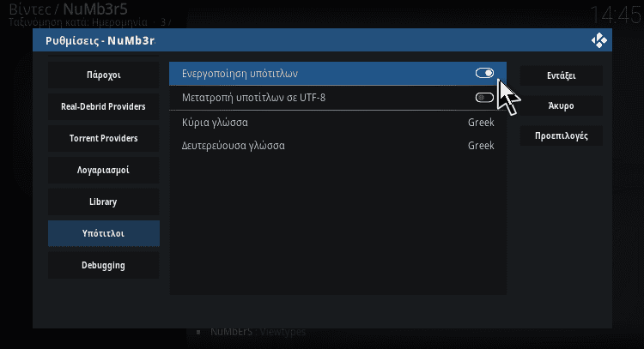
Task: Open the Πάροχοι settings category
Action: click(104, 75)
